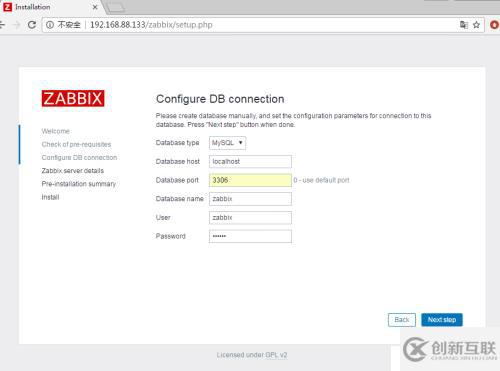The height and width of the screenshot is (371, 500).
Task: Click the '0 - use default port' hint
Action: click(321, 180)
